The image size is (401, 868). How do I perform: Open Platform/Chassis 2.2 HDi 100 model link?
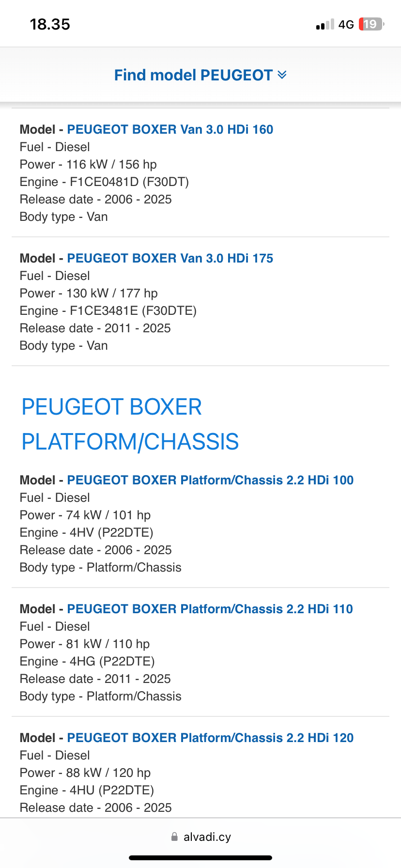[x=210, y=480]
